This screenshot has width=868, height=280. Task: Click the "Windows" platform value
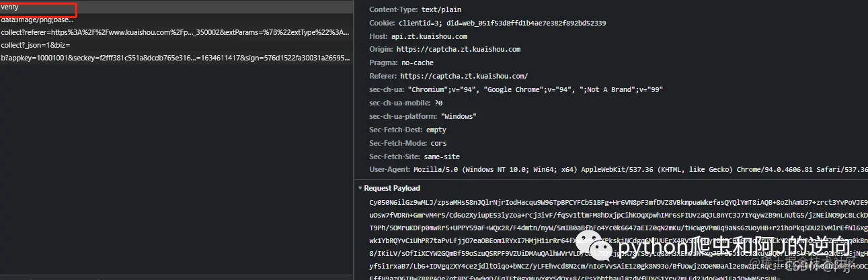click(459, 117)
